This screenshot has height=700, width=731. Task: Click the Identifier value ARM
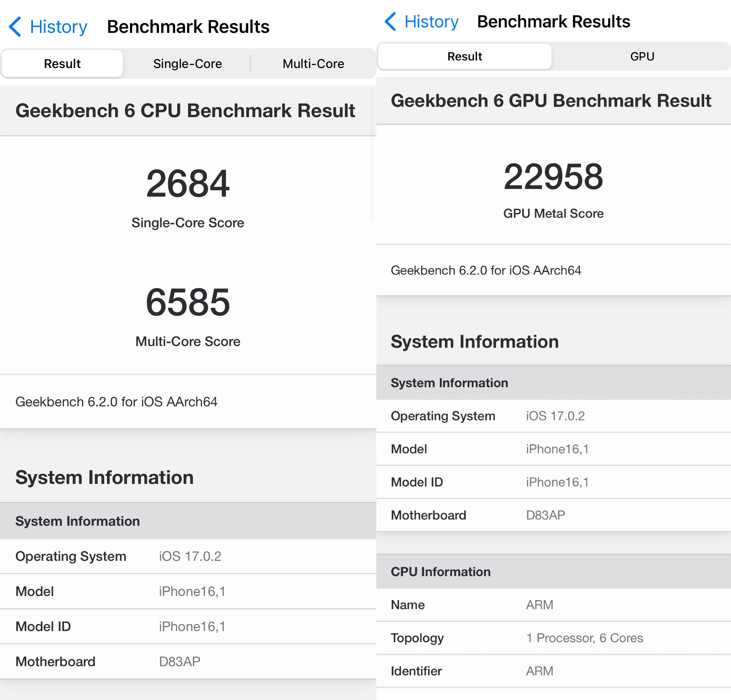[x=539, y=671]
